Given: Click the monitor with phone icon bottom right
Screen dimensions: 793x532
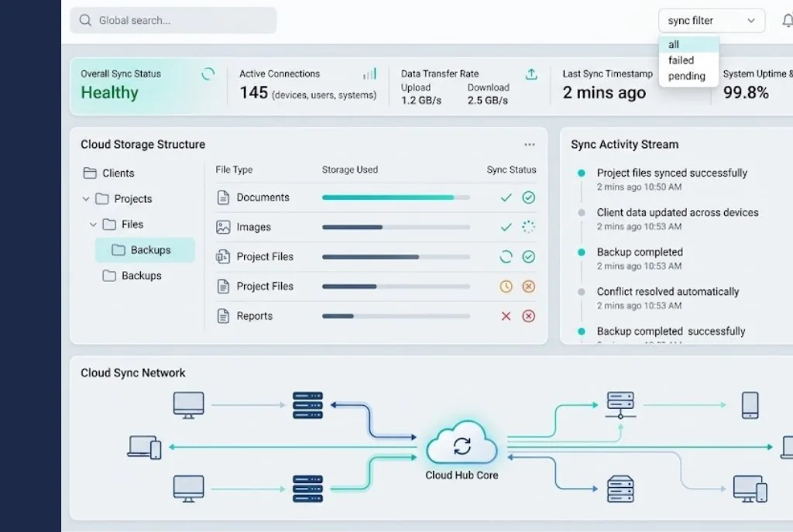Looking at the screenshot, I should pos(750,489).
